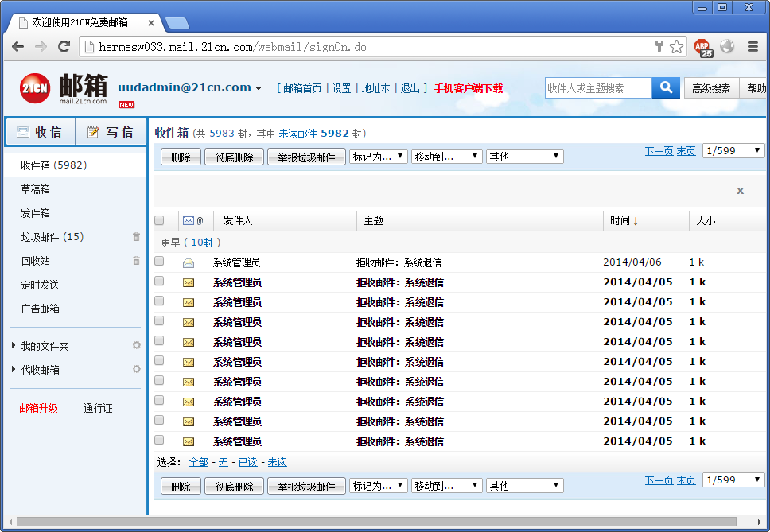The width and height of the screenshot is (770, 532).
Task: Close the notification bar with x
Action: (740, 190)
